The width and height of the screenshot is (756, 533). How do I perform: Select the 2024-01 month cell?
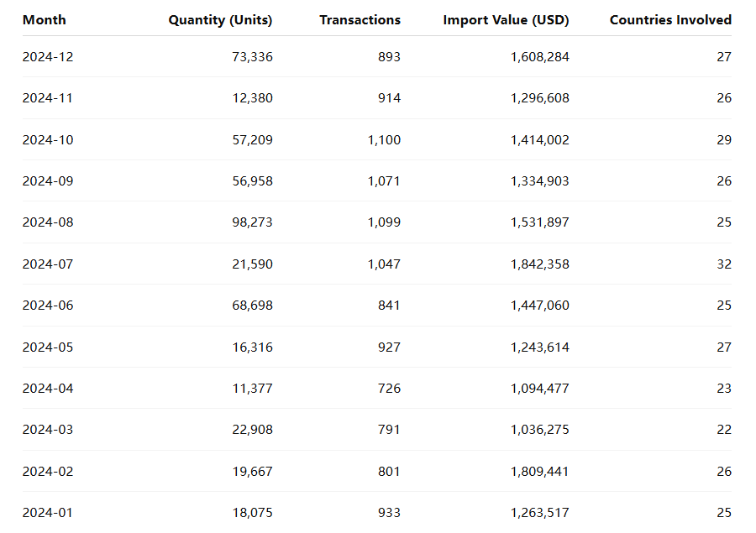pyautogui.click(x=48, y=513)
